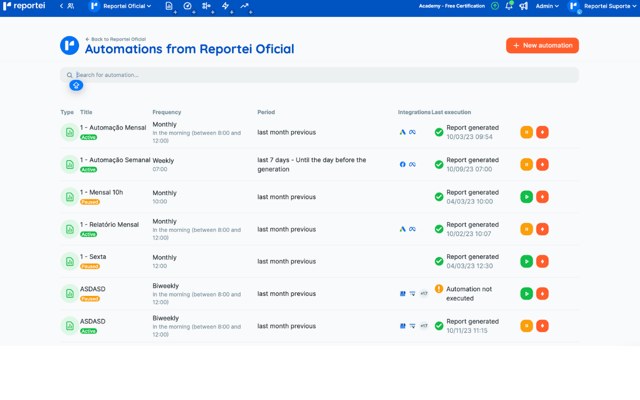The height and width of the screenshot is (400, 640).
Task: Expand the Admin menu
Action: [547, 6]
